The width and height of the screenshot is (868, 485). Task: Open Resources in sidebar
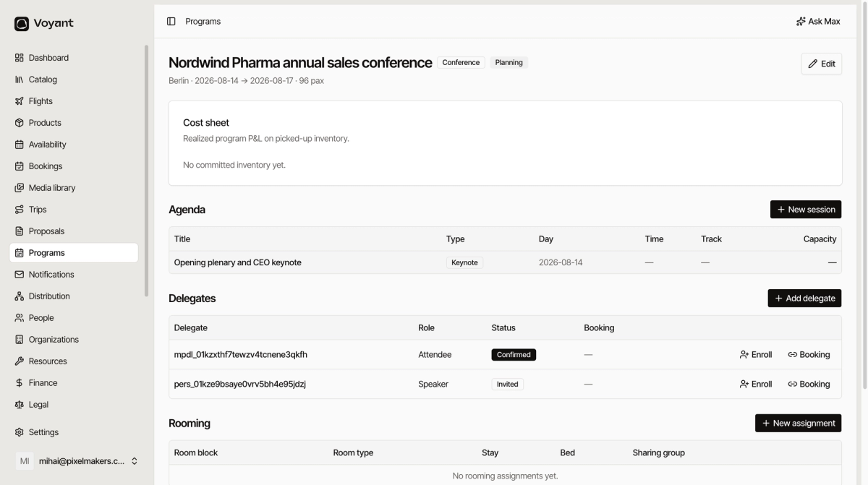click(x=74, y=361)
